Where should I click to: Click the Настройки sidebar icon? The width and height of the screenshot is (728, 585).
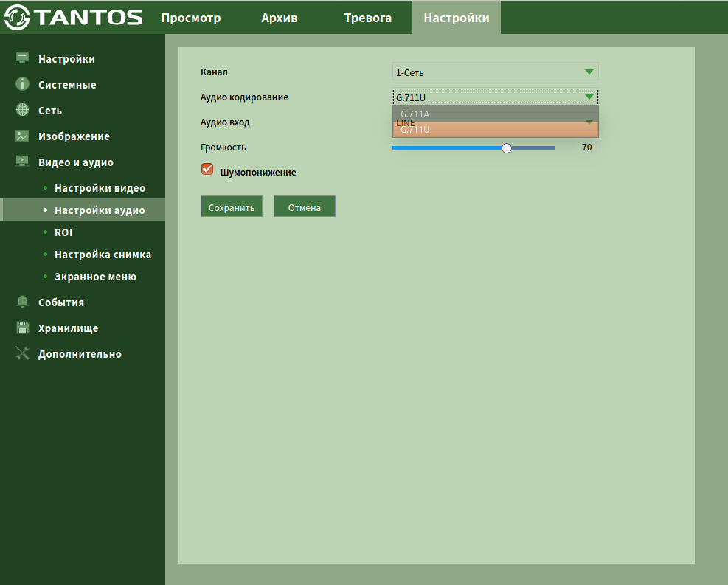[x=22, y=58]
